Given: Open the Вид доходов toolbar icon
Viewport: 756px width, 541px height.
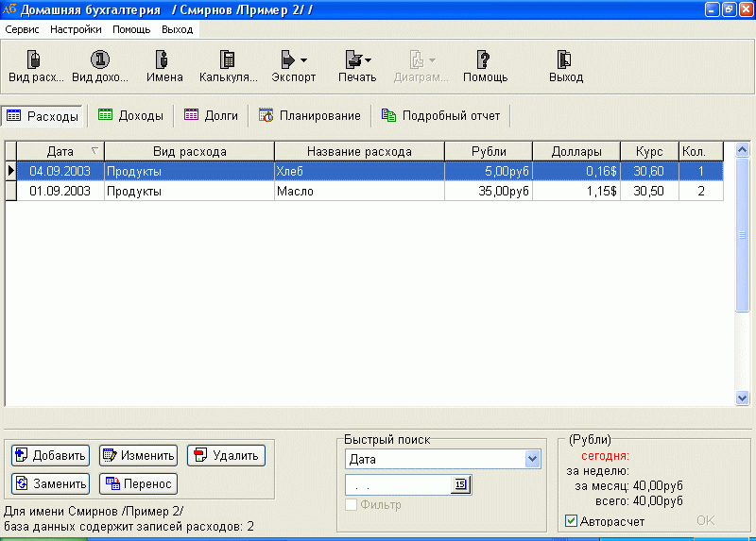Looking at the screenshot, I should (100, 66).
